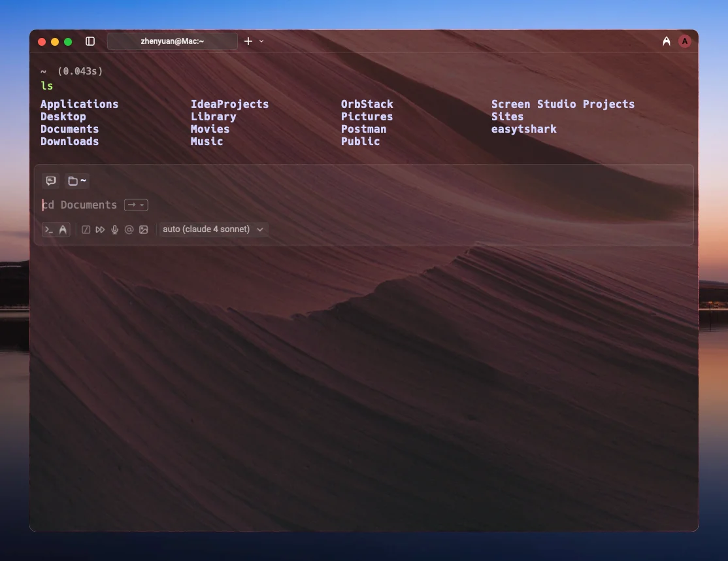This screenshot has width=728, height=561.
Task: Open the current directory folder chip
Action: pos(77,181)
